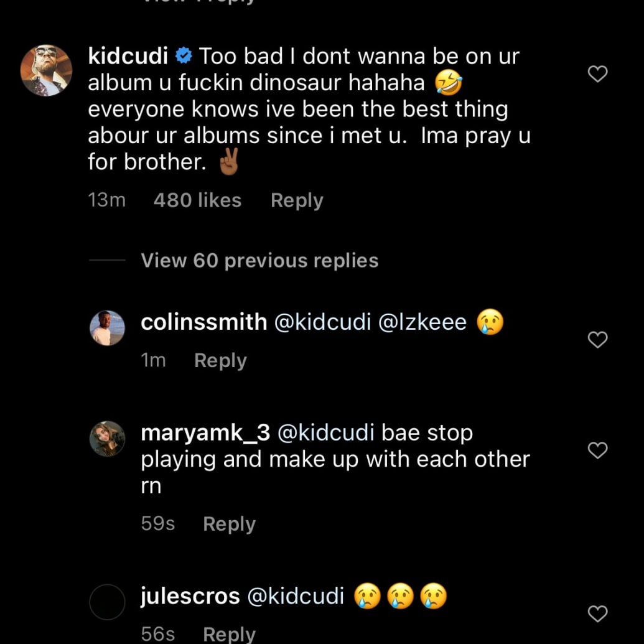Viewport: 644px width, 644px height.
Task: Tap @kidcudi mention in julescros's reply
Action: pos(296,595)
